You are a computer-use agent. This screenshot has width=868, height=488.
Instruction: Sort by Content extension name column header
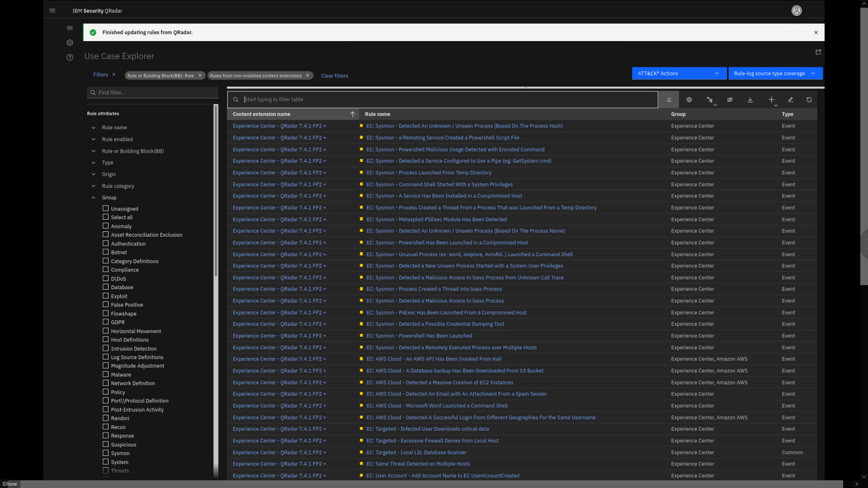(x=262, y=114)
